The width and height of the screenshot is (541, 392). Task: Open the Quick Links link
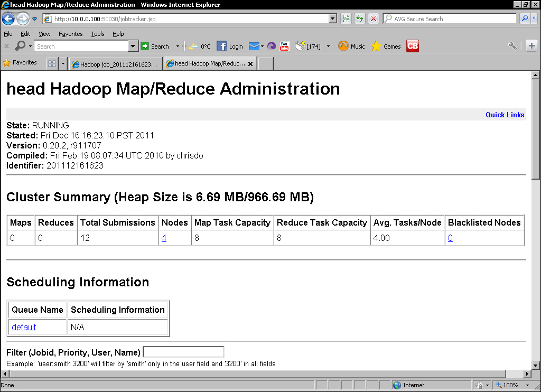(x=505, y=115)
